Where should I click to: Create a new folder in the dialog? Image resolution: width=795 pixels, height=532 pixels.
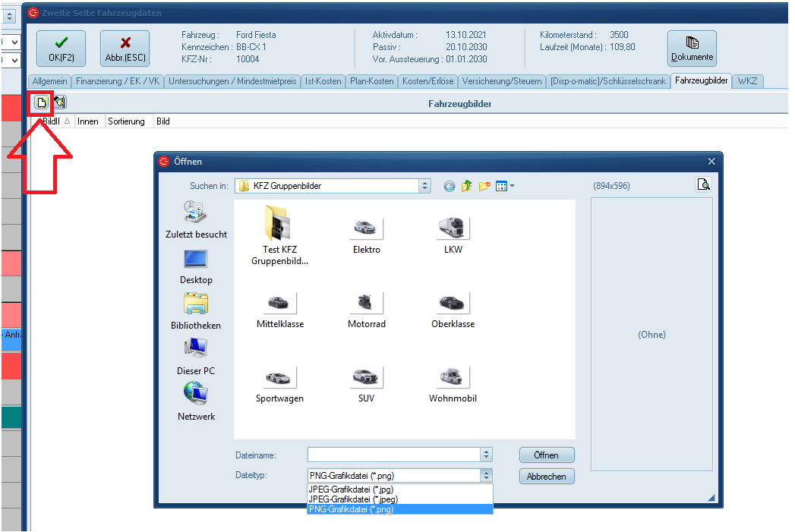click(484, 186)
